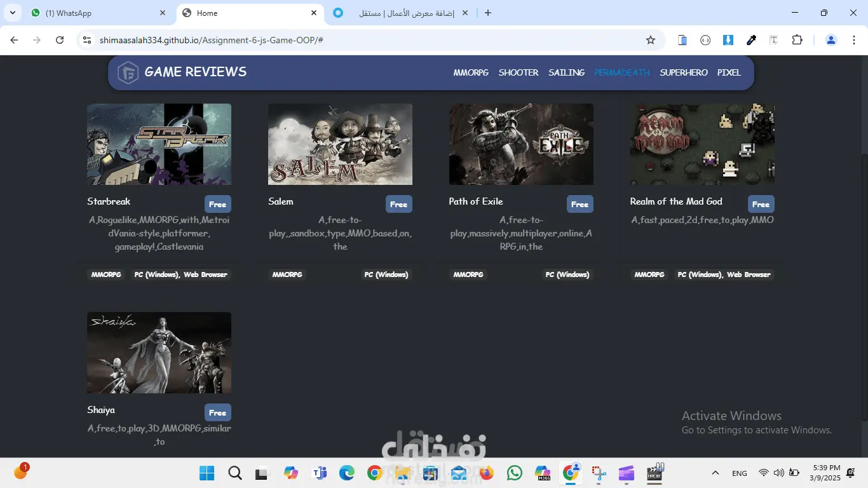Click the font T extension icon
Viewport: 868px width, 488px height.
click(x=773, y=40)
